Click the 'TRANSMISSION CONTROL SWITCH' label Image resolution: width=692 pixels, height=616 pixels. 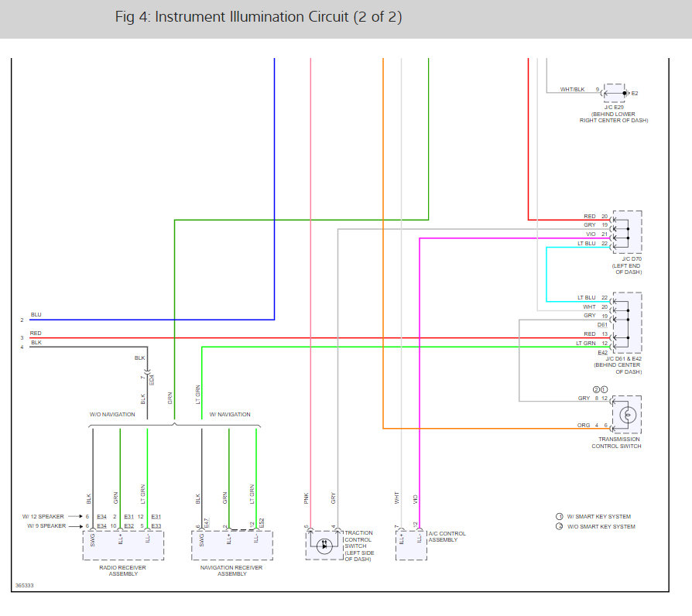coord(617,443)
